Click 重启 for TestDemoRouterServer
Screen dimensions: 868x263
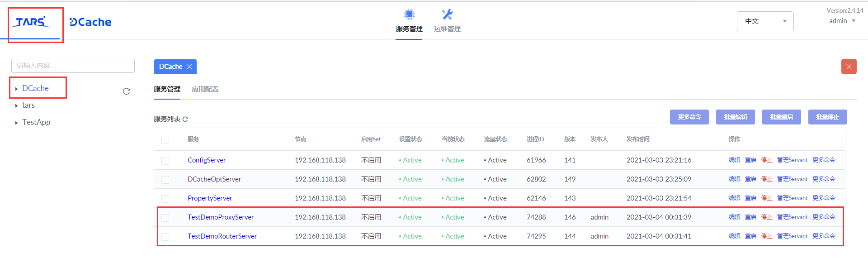(x=751, y=236)
